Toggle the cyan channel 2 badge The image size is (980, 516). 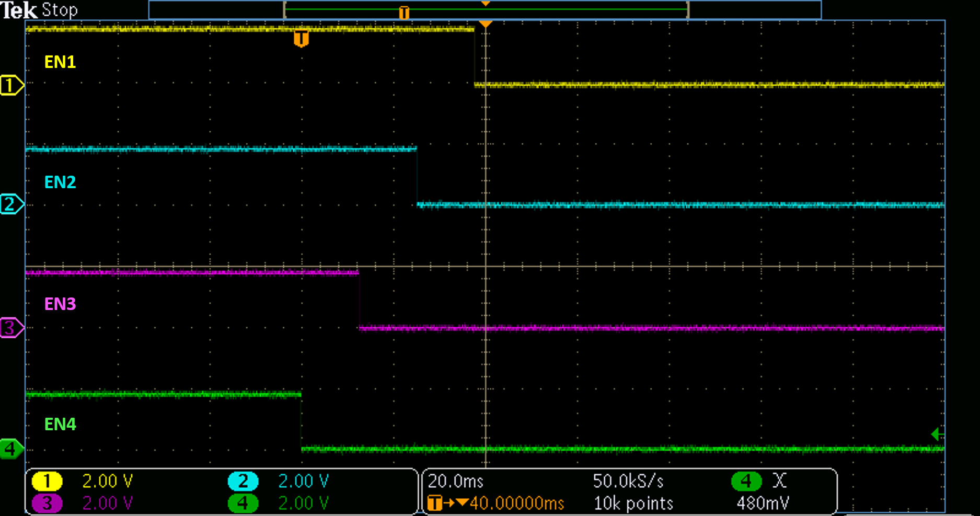click(x=243, y=481)
